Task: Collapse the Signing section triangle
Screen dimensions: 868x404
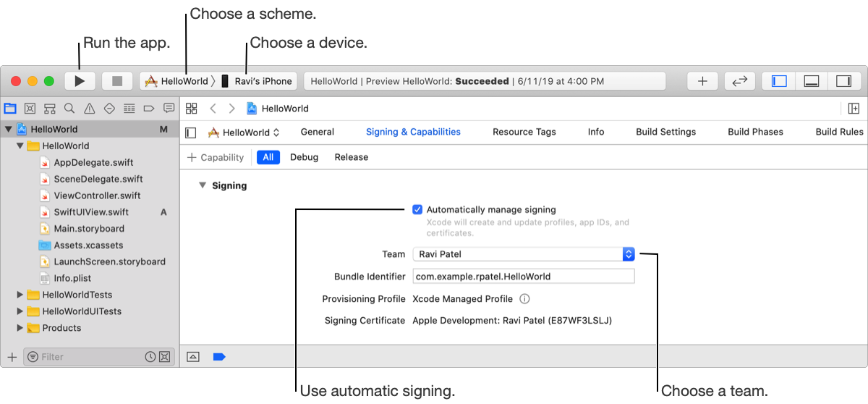Action: (x=203, y=186)
